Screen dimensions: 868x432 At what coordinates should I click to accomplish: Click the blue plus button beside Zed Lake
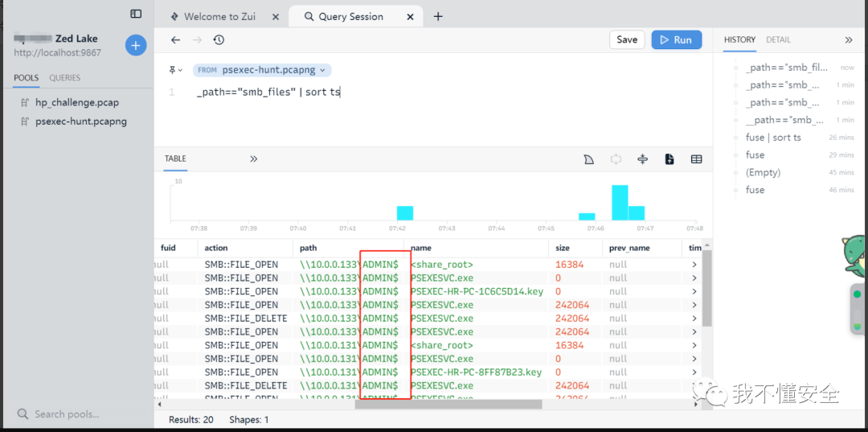tap(136, 45)
